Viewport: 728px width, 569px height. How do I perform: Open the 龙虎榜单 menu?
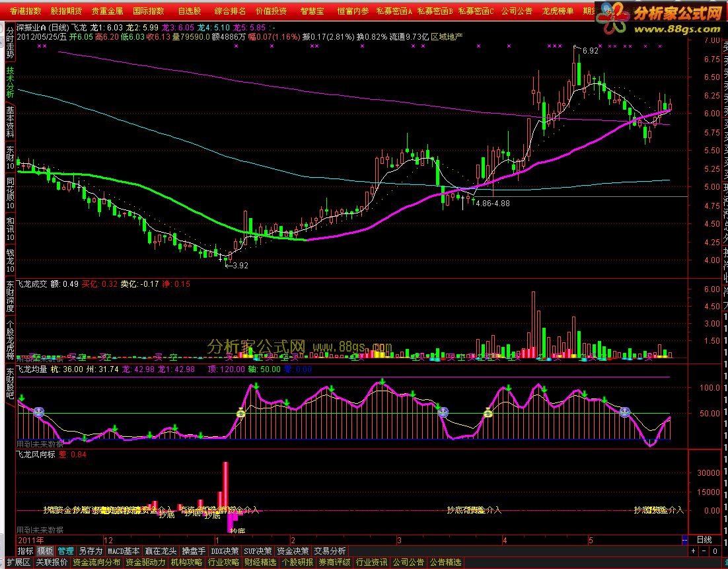tap(558, 11)
